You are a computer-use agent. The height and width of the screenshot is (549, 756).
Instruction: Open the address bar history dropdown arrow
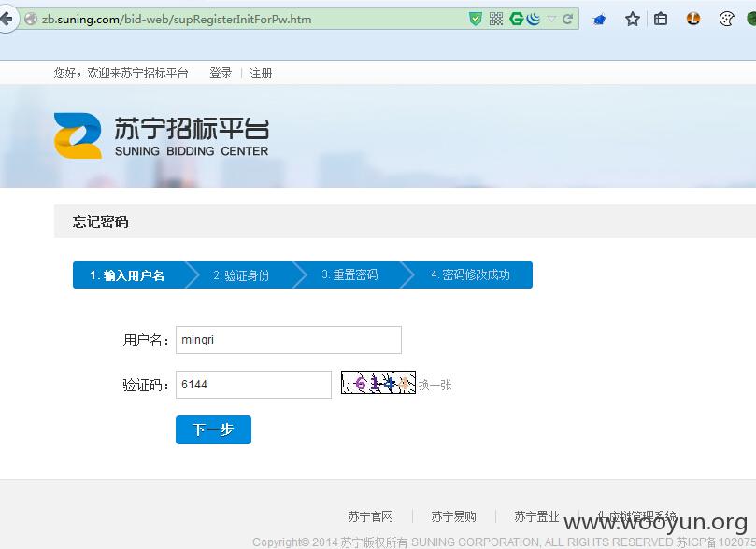pos(551,19)
